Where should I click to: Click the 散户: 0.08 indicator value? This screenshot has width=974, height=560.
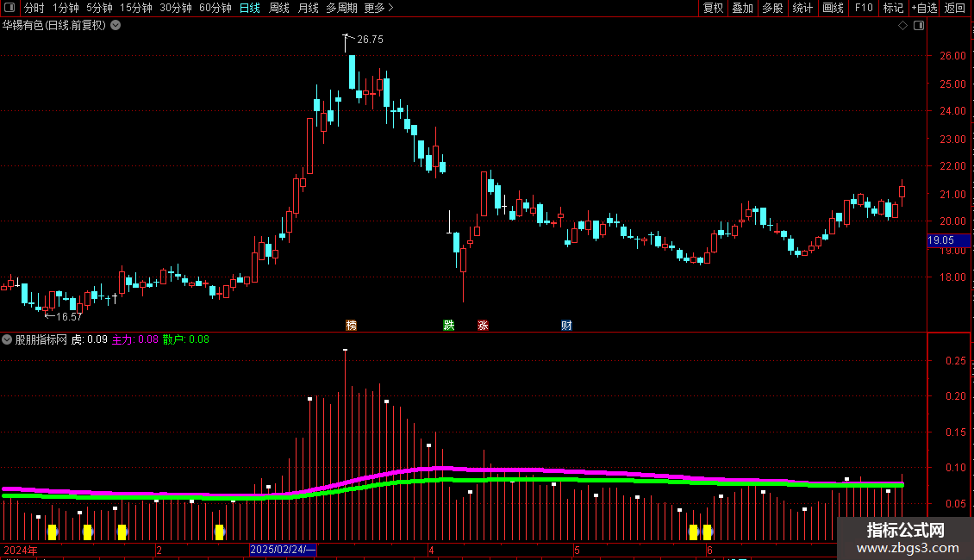[185, 339]
